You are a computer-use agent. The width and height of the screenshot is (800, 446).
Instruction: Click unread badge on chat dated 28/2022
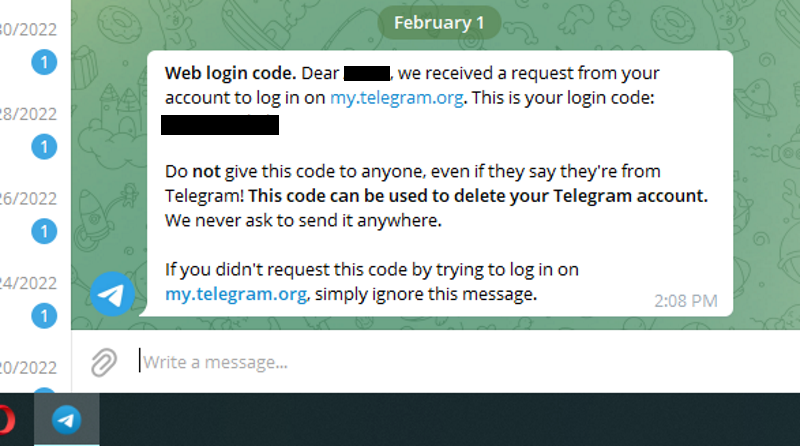tap(43, 148)
